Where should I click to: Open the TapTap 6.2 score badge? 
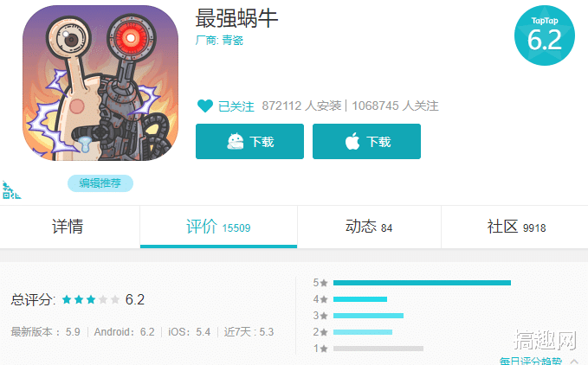click(x=545, y=35)
